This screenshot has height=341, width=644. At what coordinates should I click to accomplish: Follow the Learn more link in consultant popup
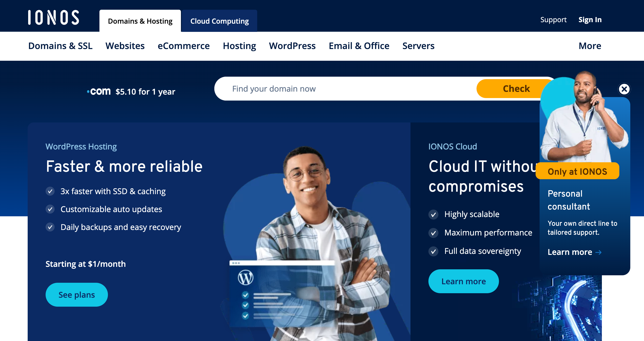click(x=574, y=252)
